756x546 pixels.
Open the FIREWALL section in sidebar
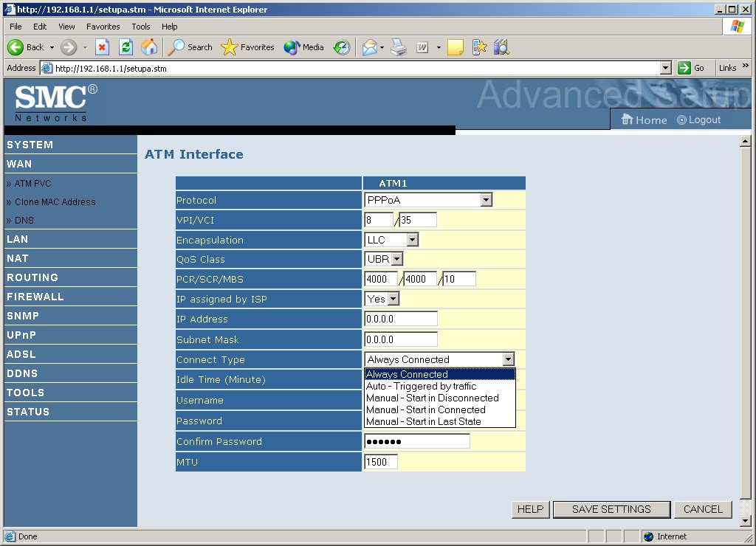(35, 297)
